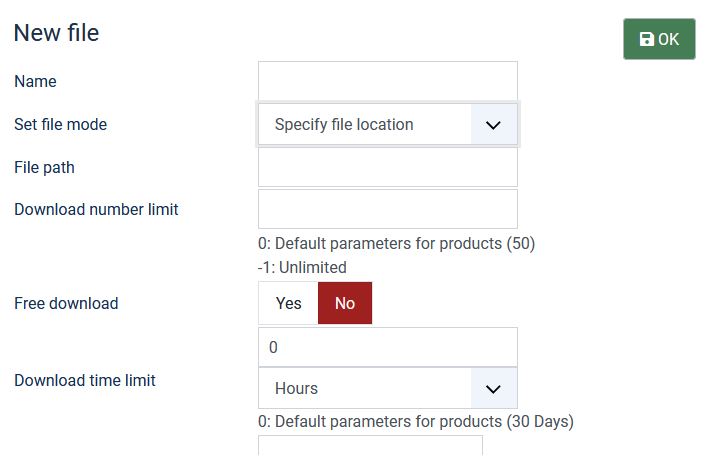Click the File path label
This screenshot has height=472, width=721.
click(x=44, y=167)
